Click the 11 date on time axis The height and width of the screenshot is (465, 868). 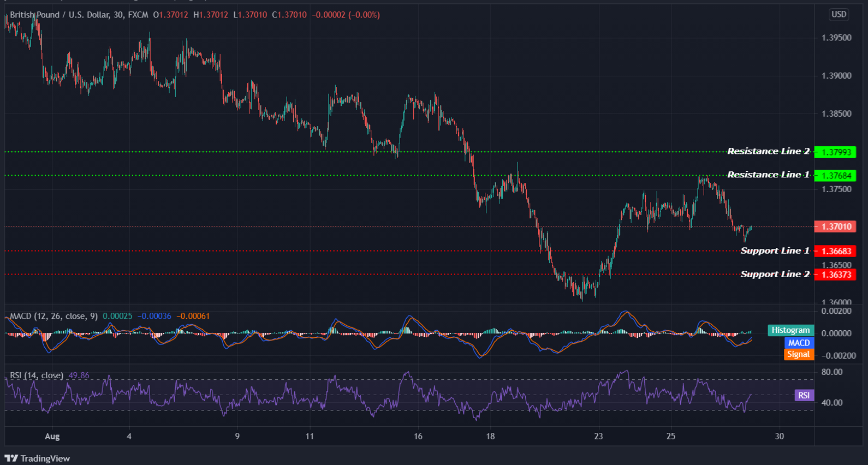310,436
